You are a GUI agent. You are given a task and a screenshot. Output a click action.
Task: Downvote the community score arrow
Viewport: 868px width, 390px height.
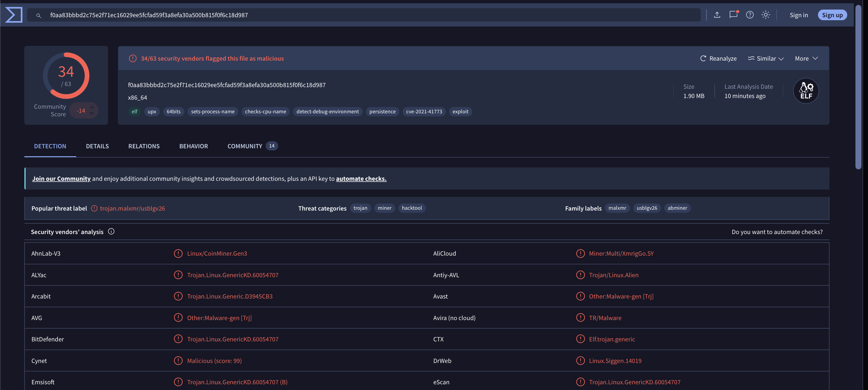tap(92, 114)
